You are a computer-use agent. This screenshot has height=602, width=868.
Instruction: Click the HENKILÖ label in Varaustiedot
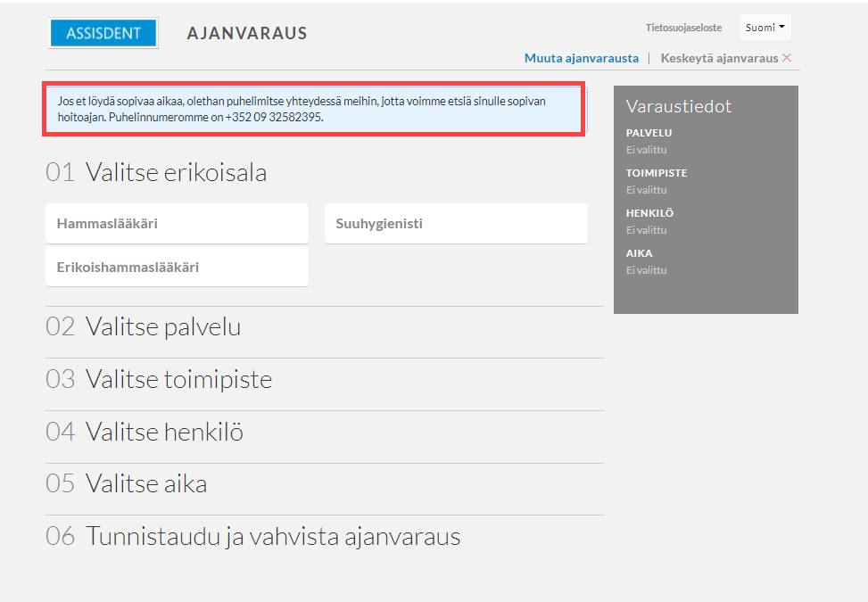click(x=650, y=213)
